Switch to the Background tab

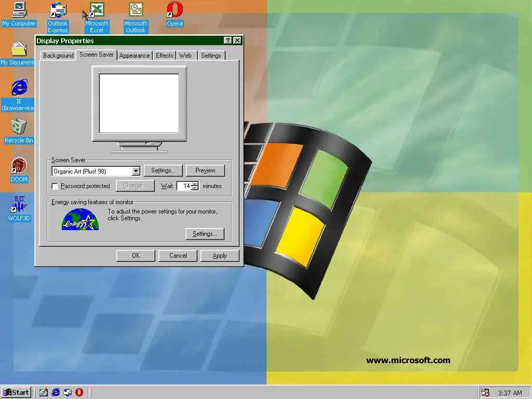tap(58, 55)
